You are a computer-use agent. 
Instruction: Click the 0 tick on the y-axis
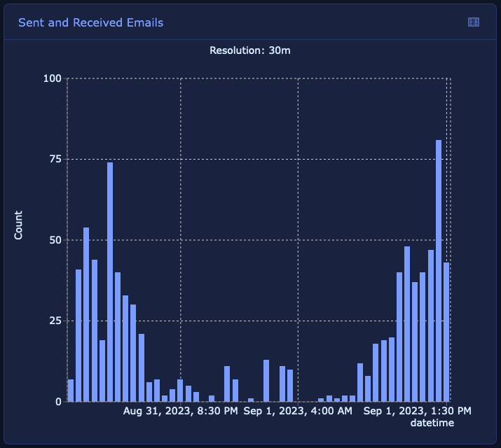pyautogui.click(x=58, y=402)
